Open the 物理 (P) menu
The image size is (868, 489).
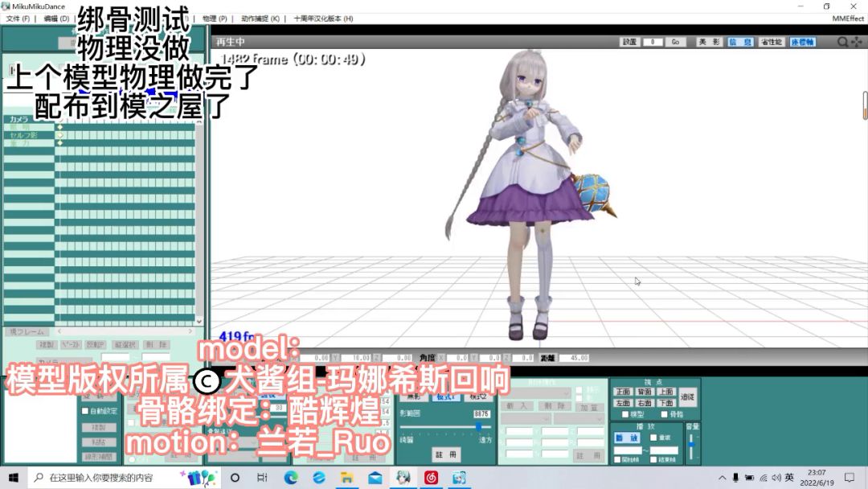215,18
